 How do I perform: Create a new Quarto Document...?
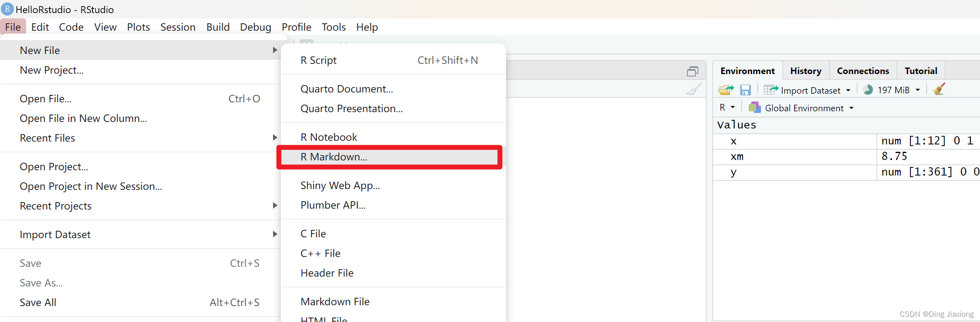[393, 89]
